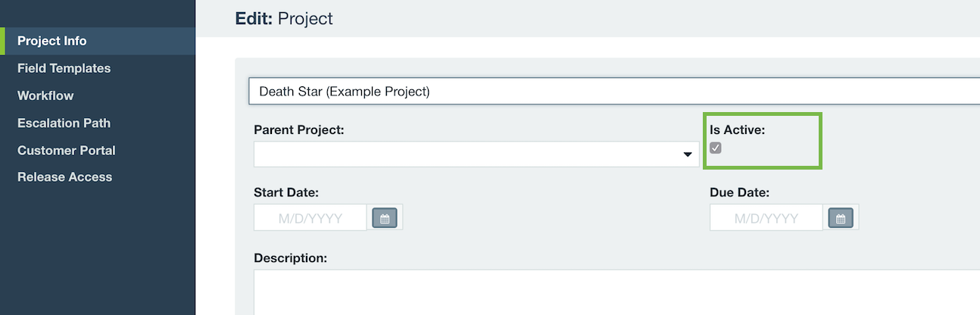The width and height of the screenshot is (980, 315).
Task: Expand the Parent Project dropdown arrow
Action: click(x=688, y=154)
